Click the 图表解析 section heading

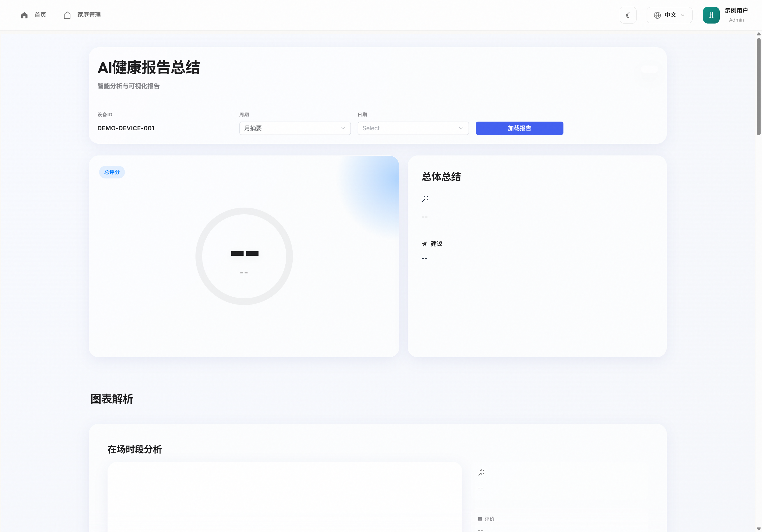pos(111,399)
